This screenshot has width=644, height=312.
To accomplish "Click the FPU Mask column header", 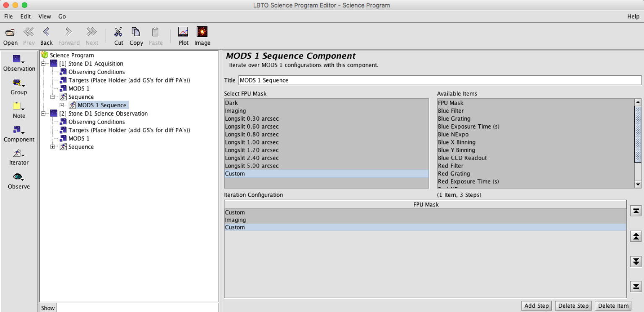I will pyautogui.click(x=426, y=204).
